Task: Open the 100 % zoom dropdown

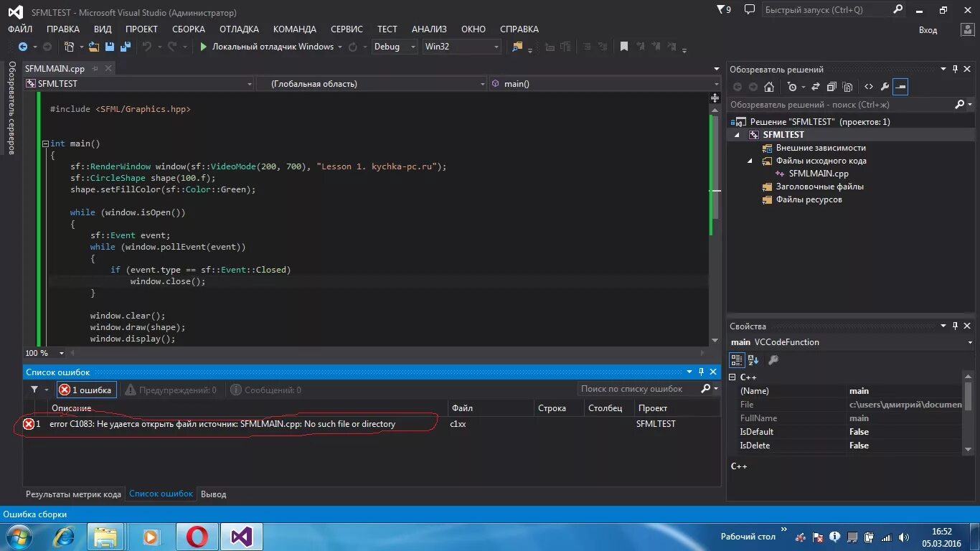Action: click(61, 353)
